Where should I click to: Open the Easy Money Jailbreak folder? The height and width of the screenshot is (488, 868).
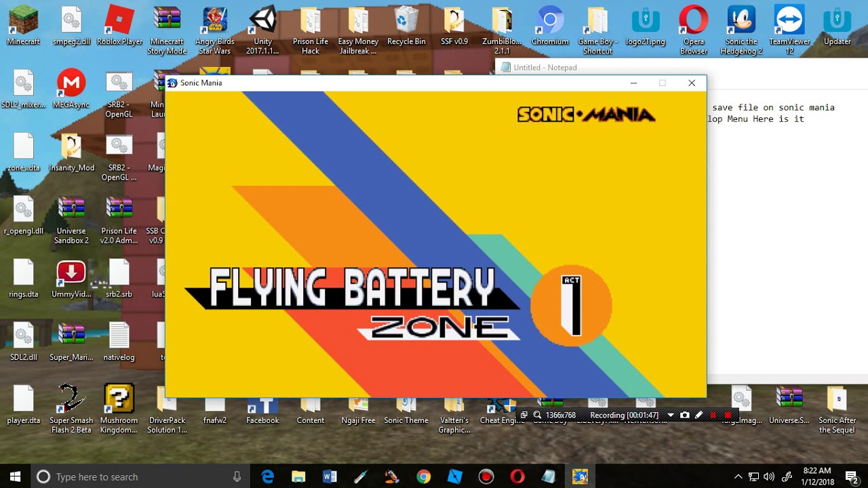point(358,31)
